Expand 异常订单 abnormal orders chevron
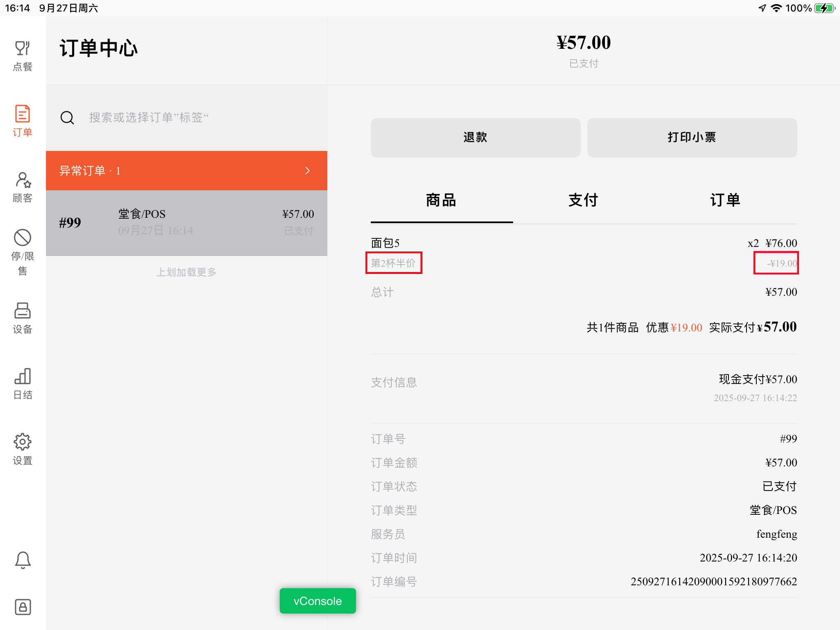This screenshot has height=630, width=840. click(x=308, y=171)
